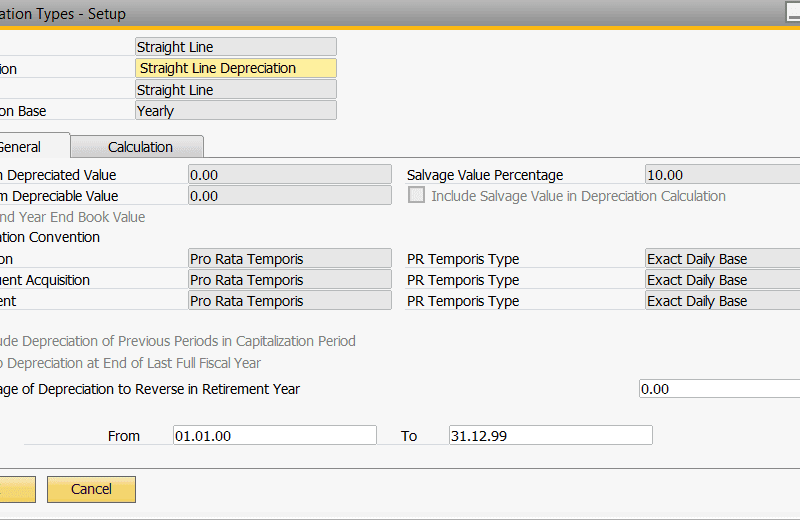Click the 'ation Convention' heading text

point(50,237)
